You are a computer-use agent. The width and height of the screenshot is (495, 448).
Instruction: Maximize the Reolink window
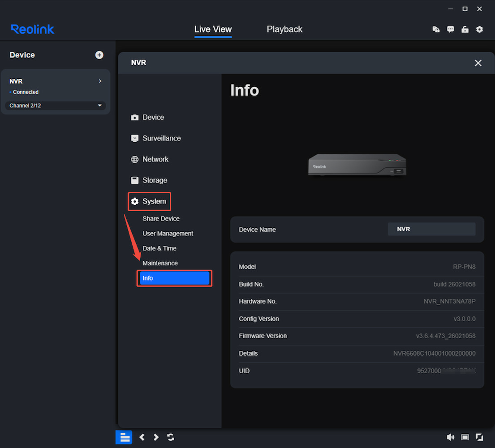[465, 9]
